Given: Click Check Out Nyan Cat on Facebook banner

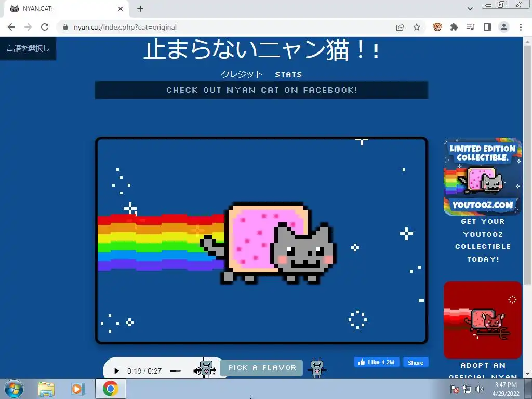Looking at the screenshot, I should point(262,90).
